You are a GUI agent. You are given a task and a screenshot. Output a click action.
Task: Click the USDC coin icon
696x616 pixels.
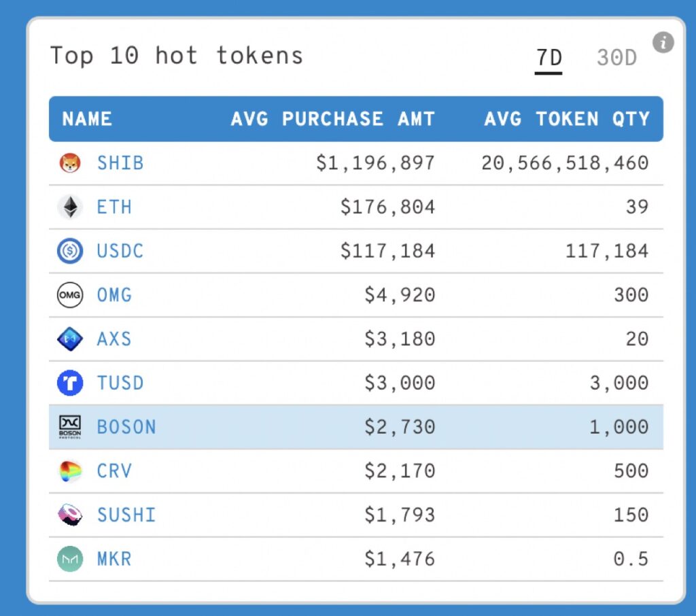click(x=70, y=251)
